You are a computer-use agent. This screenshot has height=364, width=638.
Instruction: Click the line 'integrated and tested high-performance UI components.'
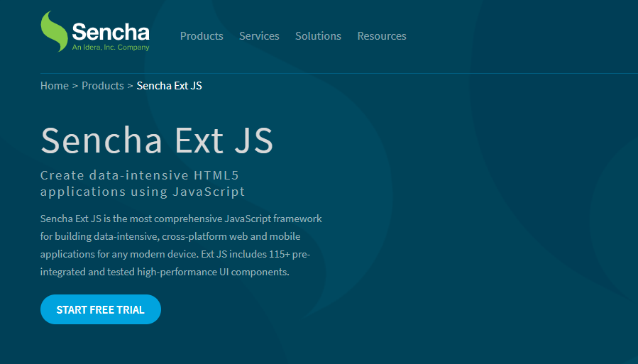pyautogui.click(x=165, y=272)
